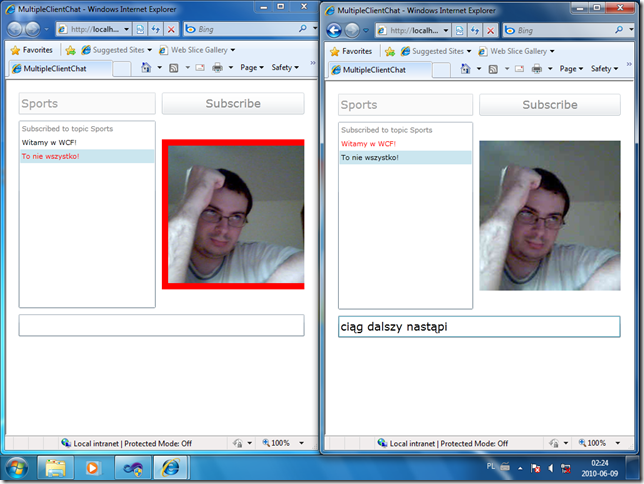
Task: Select MultipleClientChat tab in right window
Action: point(380,70)
